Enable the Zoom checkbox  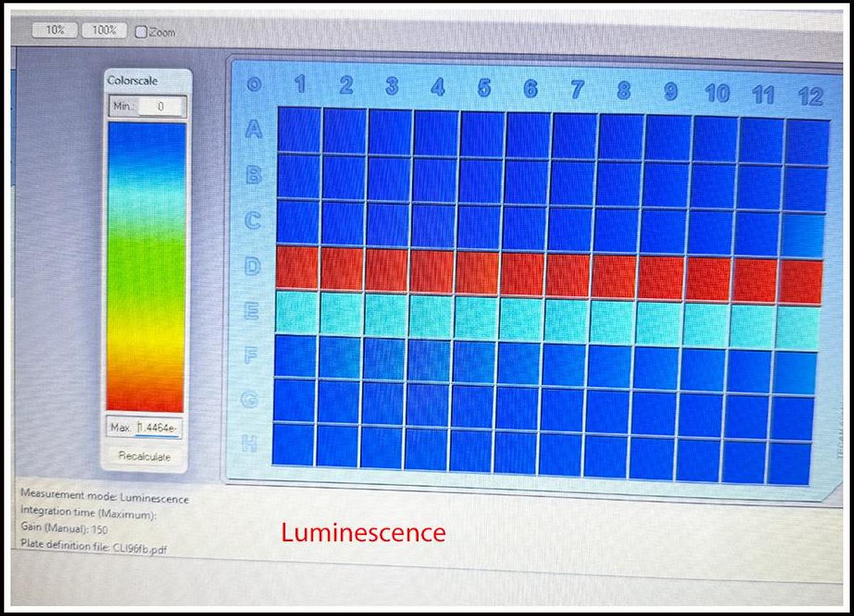coord(141,32)
